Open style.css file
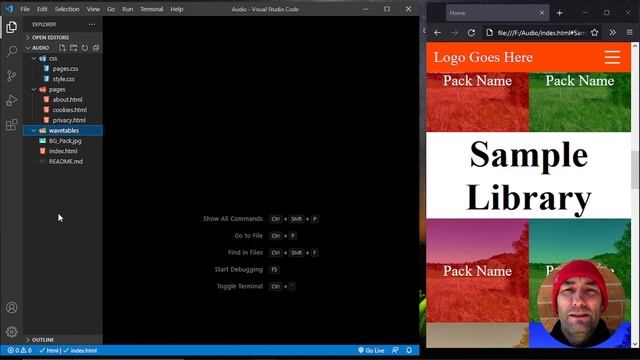The height and width of the screenshot is (360, 640). 64,79
